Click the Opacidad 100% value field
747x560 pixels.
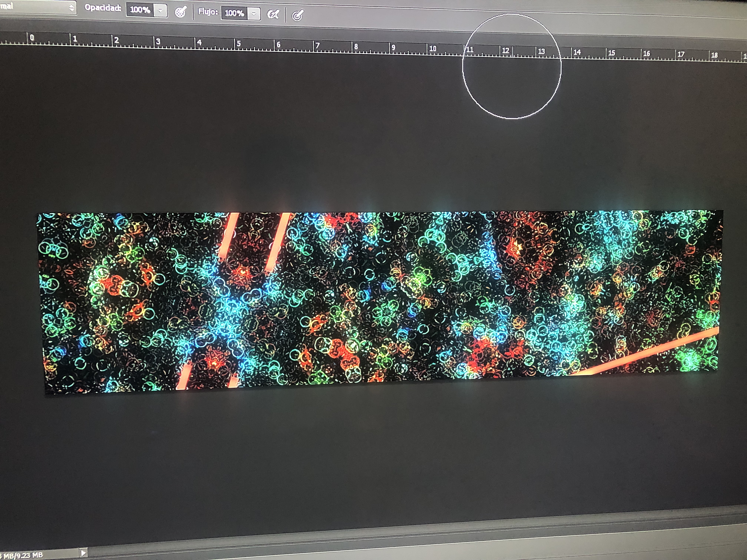140,10
